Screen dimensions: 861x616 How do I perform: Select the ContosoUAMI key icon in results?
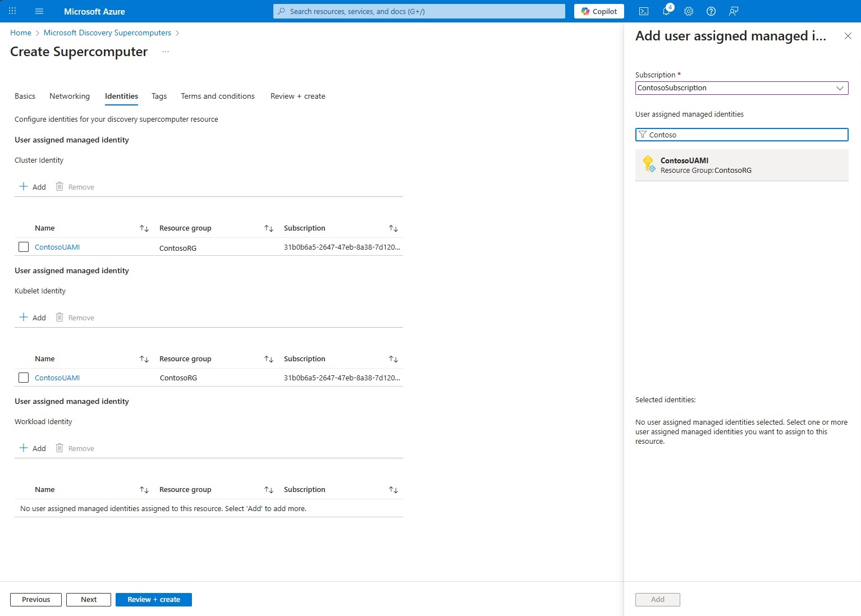coord(648,164)
